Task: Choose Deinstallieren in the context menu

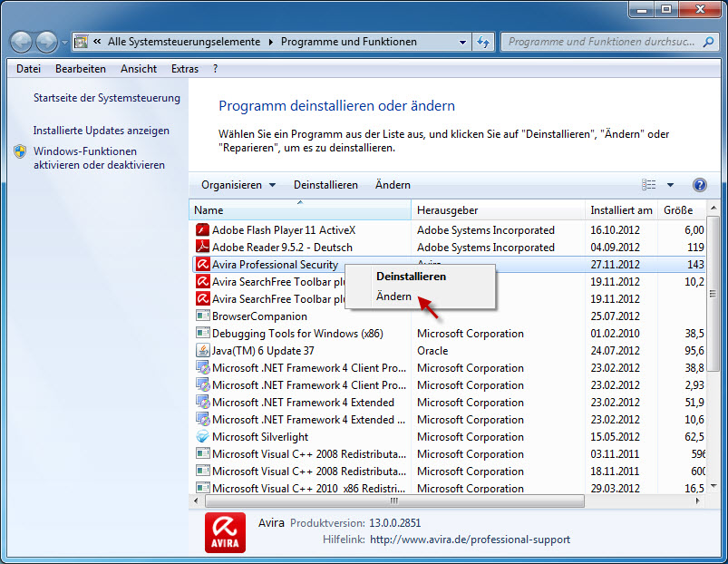Action: [420, 277]
